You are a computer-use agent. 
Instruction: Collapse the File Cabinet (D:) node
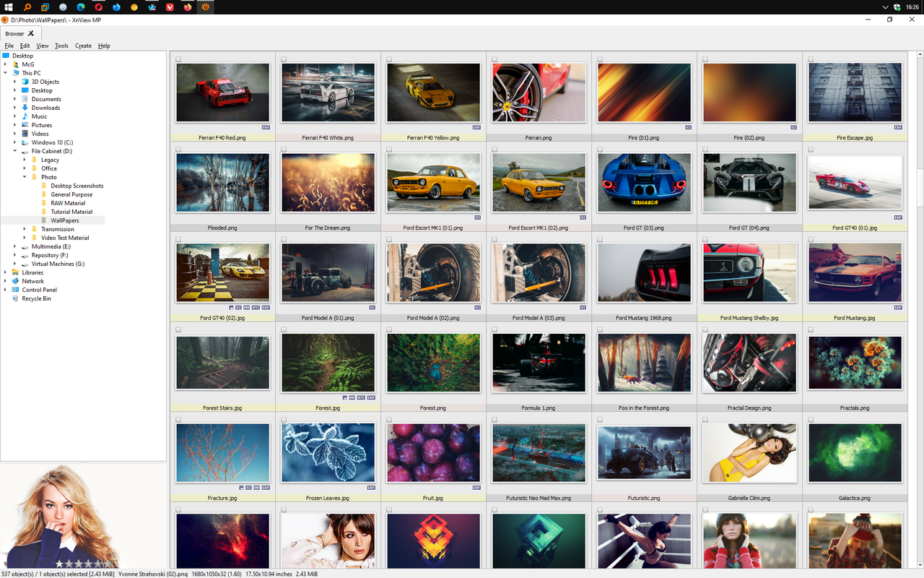coord(14,151)
